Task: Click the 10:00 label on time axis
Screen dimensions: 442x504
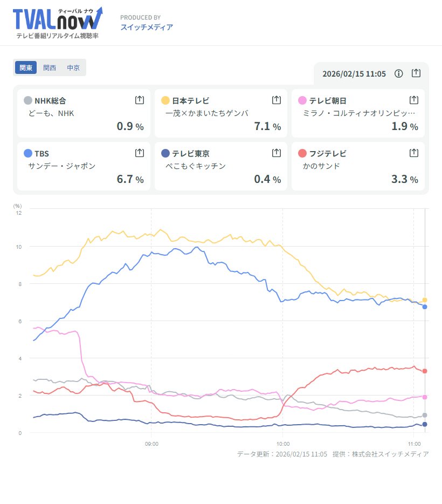Action: [x=283, y=444]
